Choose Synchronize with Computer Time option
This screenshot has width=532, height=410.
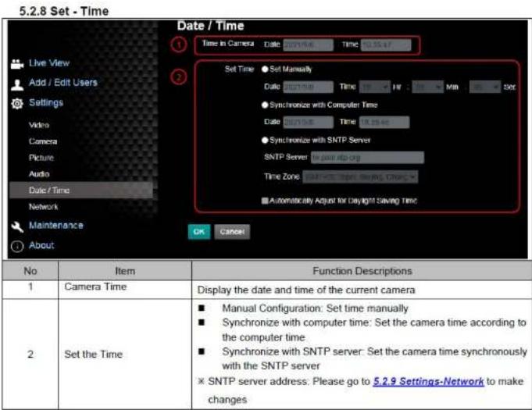click(265, 105)
